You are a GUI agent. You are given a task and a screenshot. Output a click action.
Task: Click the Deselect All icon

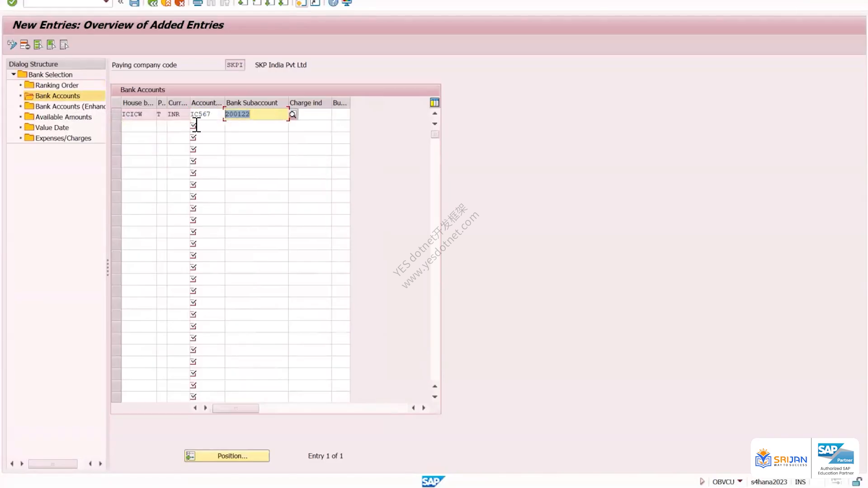[x=64, y=45]
